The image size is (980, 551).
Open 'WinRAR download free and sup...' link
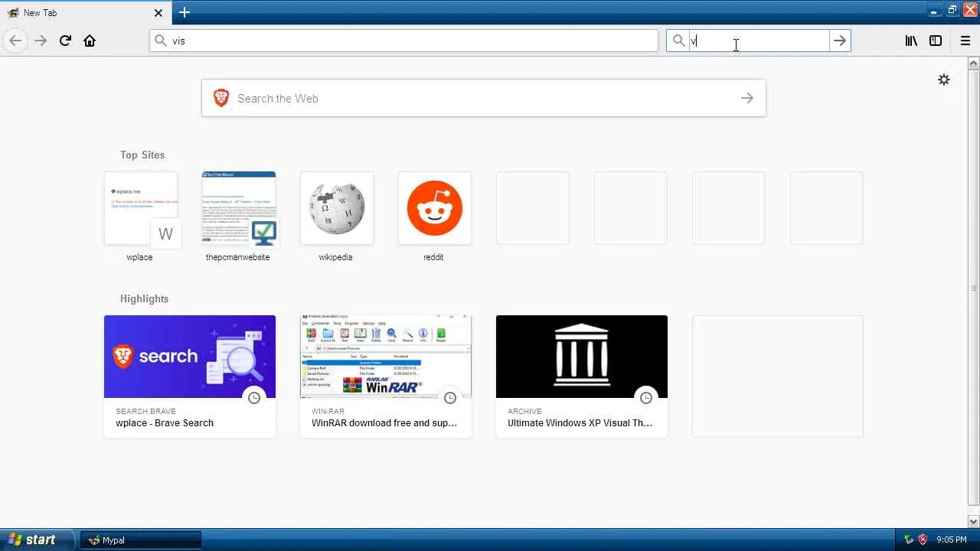click(x=384, y=423)
